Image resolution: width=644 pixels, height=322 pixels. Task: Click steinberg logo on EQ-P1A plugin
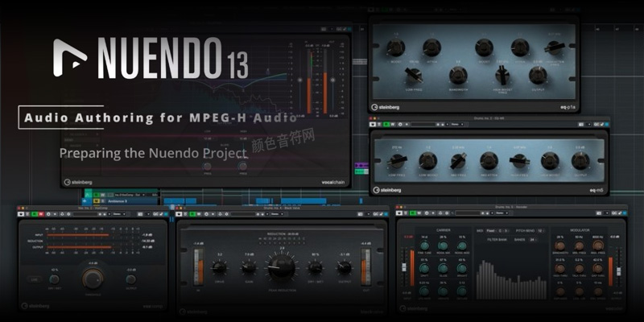(x=386, y=107)
